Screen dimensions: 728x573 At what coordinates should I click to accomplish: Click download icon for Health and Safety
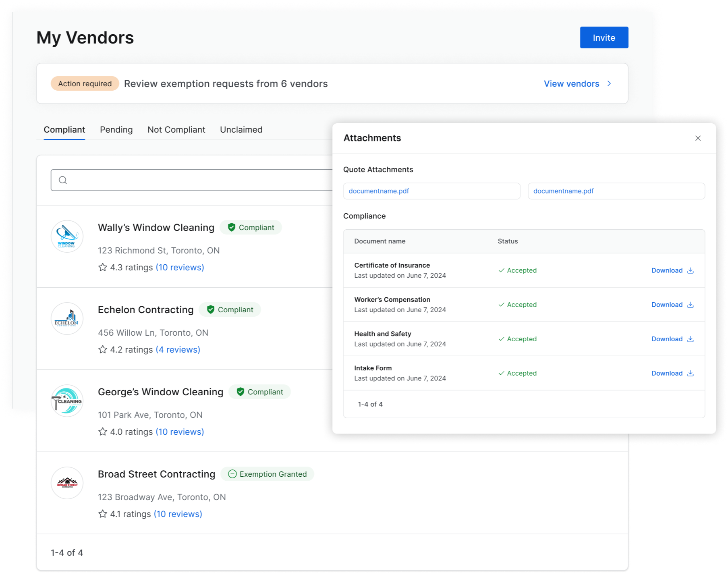coord(690,339)
